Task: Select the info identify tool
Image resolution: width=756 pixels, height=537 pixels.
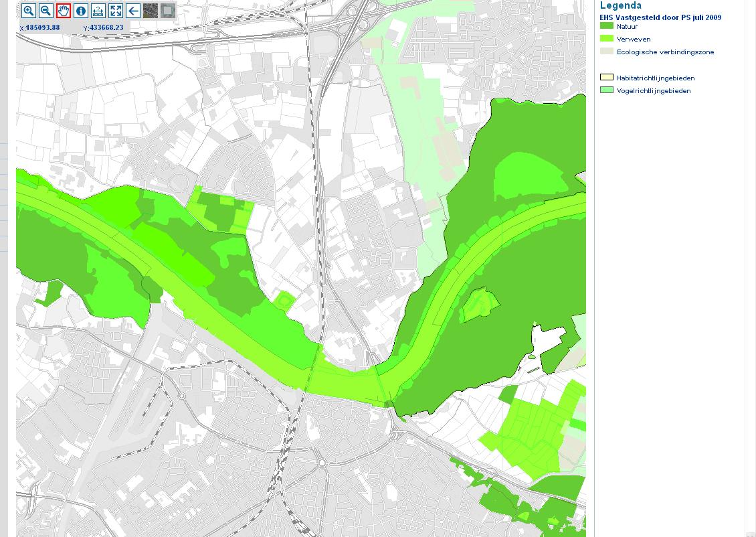Action: click(81, 11)
